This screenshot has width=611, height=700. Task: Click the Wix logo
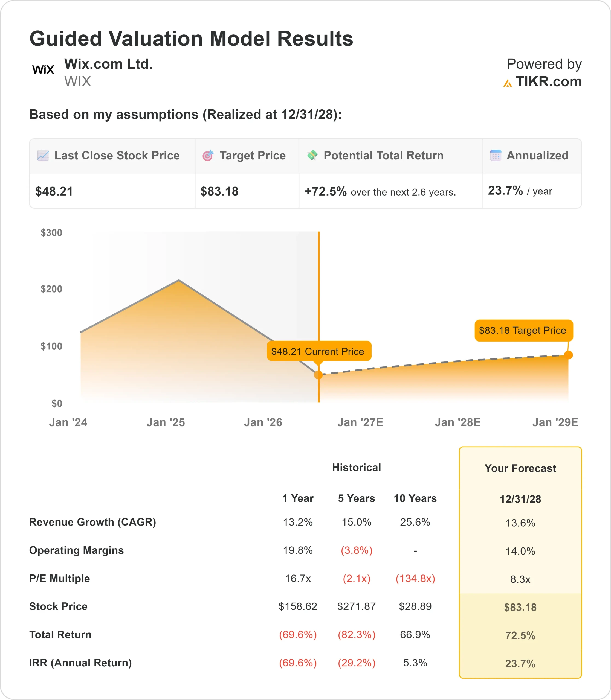[x=43, y=69]
